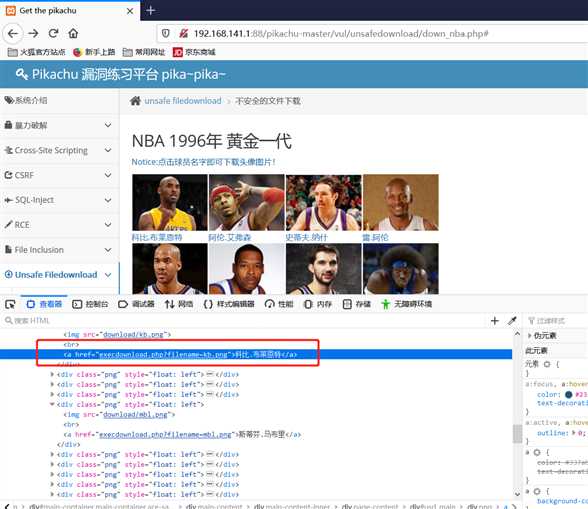Click the breadcrumb home icon

135,101
